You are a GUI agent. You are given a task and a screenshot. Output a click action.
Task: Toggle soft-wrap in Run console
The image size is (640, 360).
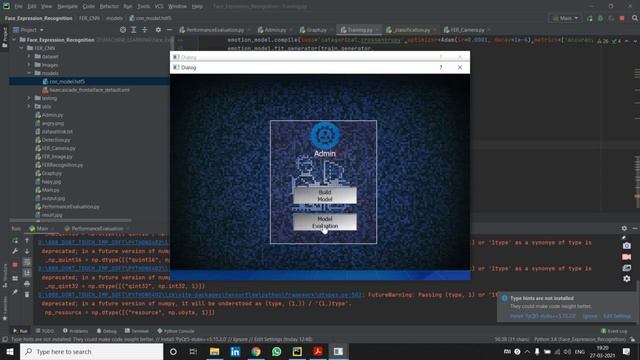(27, 262)
